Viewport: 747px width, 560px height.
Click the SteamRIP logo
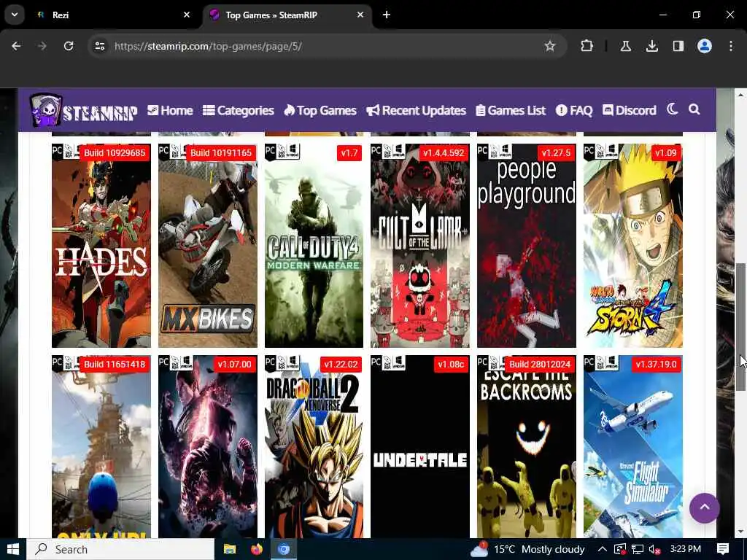pos(83,111)
